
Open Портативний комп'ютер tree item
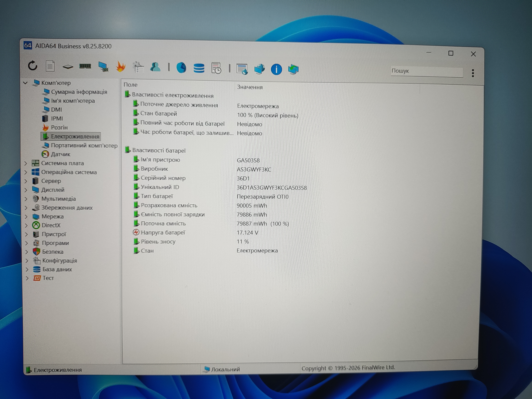(84, 146)
